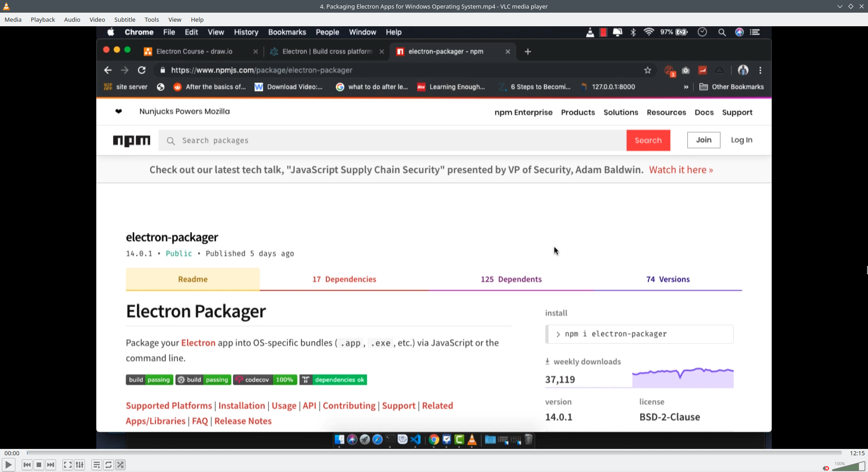Viewport: 868px width, 472px height.
Task: Open the VLC Subtitle menu
Action: point(125,19)
